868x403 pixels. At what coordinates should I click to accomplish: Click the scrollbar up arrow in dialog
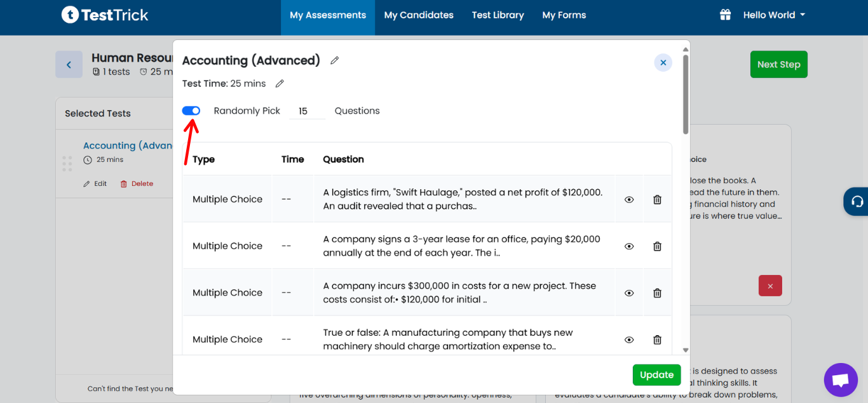pos(686,49)
